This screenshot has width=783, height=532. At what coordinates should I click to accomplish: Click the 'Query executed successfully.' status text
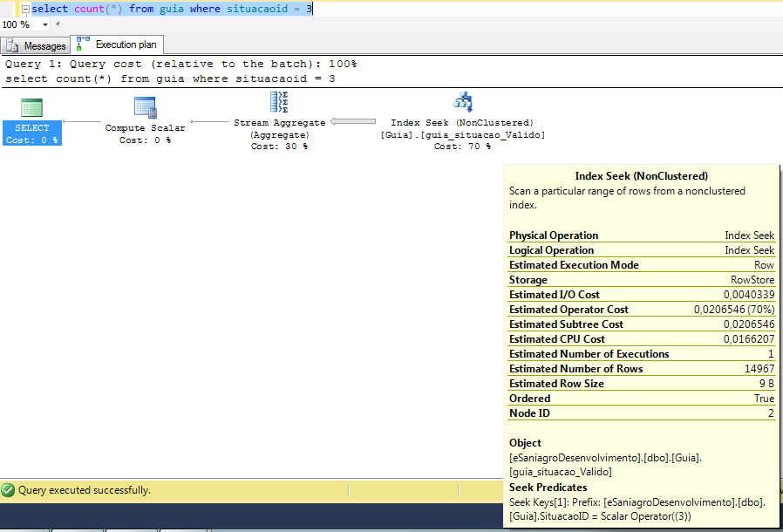[x=85, y=490]
